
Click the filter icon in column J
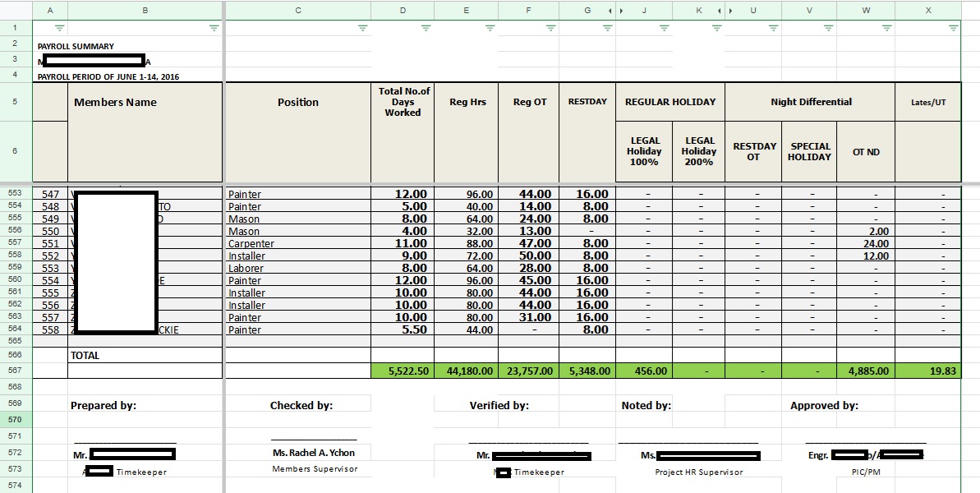[665, 28]
